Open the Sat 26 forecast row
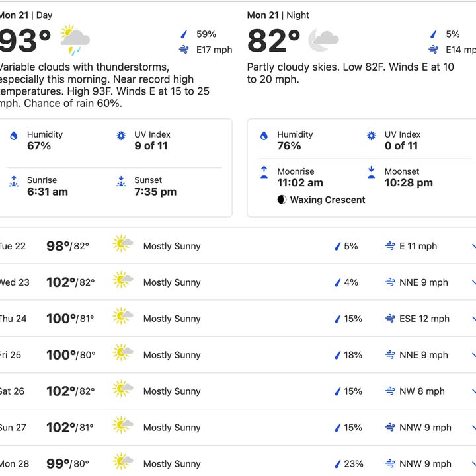Viewport: 476px width, 476px height. coord(238,391)
